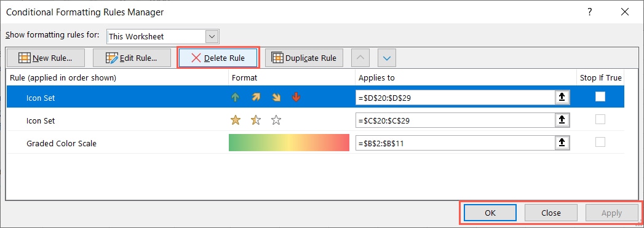Click red down arrow format icon
The image size is (644, 228).
click(296, 98)
